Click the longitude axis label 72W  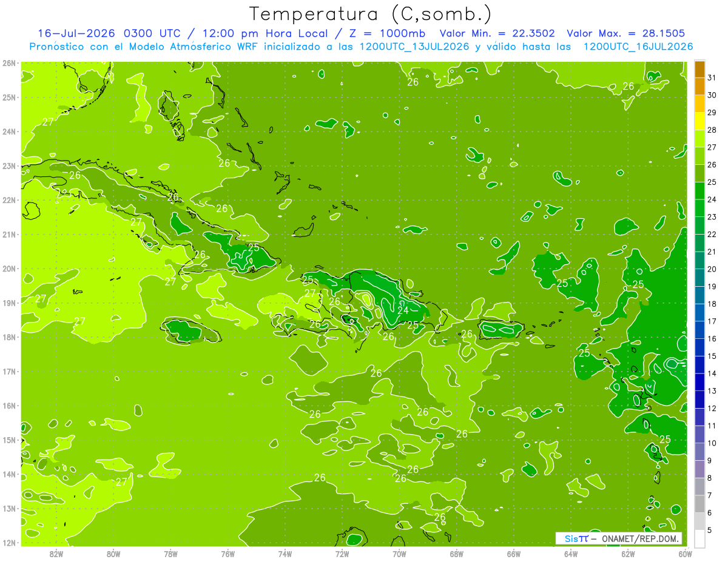[342, 554]
